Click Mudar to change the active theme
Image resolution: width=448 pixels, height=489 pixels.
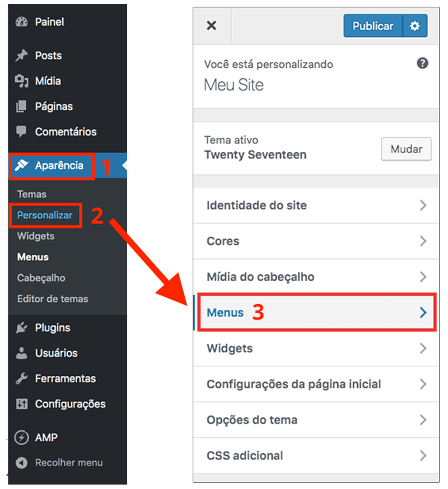406,149
